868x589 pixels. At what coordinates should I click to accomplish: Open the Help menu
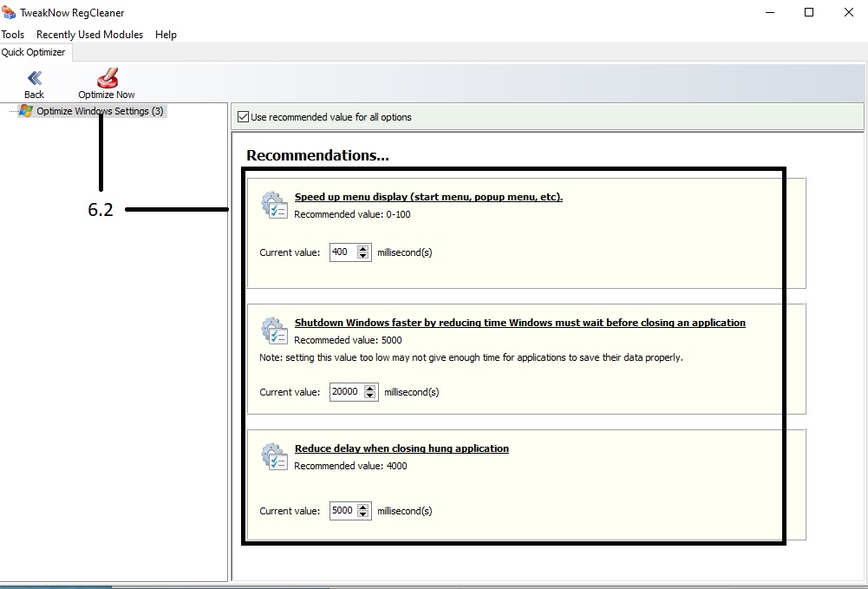[x=166, y=35]
